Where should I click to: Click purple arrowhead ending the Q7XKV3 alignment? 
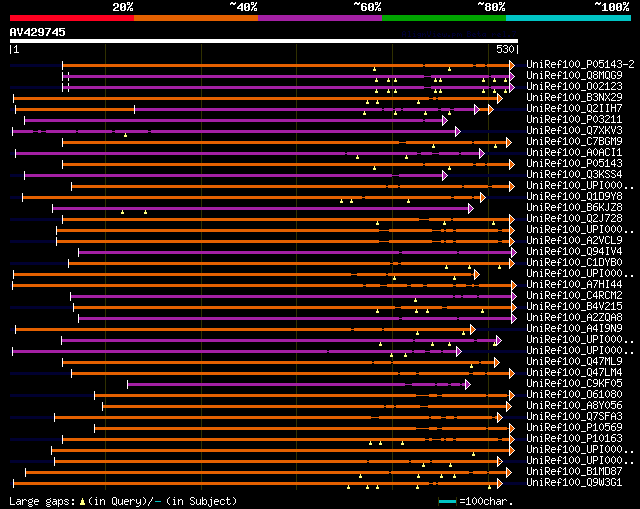point(458,131)
